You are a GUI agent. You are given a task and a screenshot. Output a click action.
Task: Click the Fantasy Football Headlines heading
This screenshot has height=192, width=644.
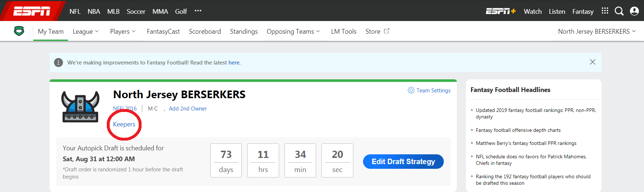510,90
